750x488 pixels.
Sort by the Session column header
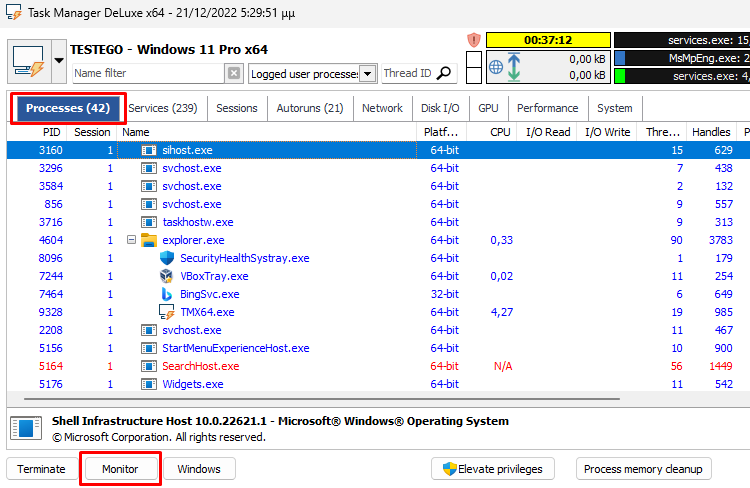[92, 132]
